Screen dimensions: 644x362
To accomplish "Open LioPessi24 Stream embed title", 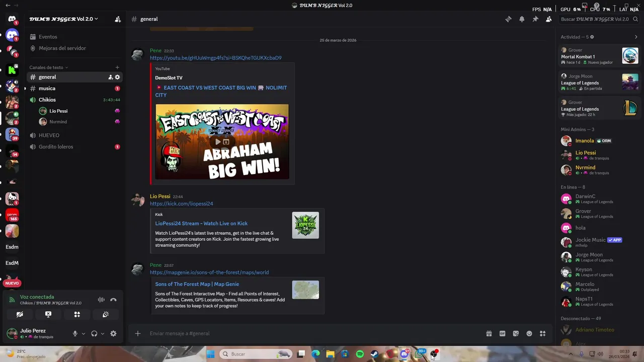I will pos(201,223).
